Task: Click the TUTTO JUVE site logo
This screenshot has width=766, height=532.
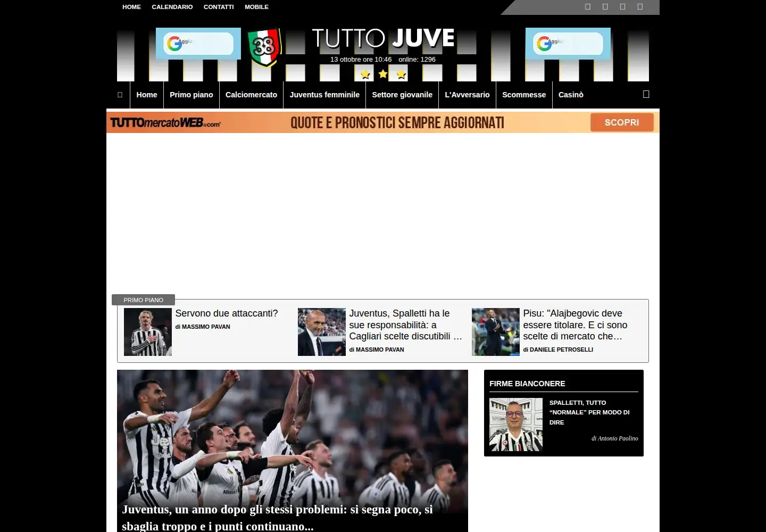Action: [383, 38]
